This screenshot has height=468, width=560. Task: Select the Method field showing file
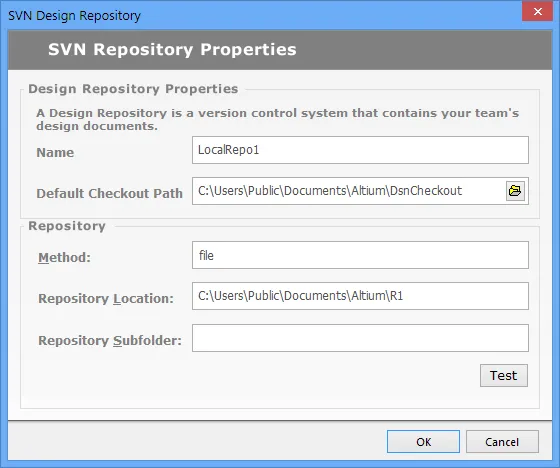360,255
